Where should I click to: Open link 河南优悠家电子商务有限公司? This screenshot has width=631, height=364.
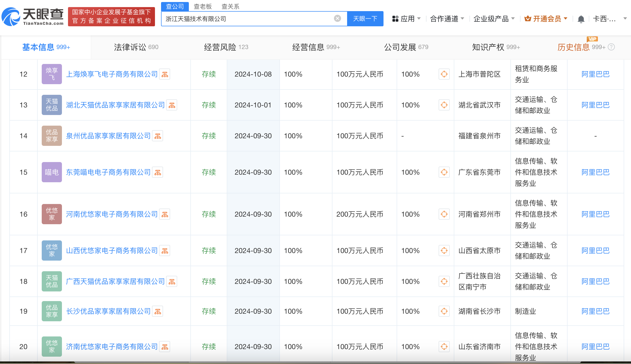tap(112, 214)
